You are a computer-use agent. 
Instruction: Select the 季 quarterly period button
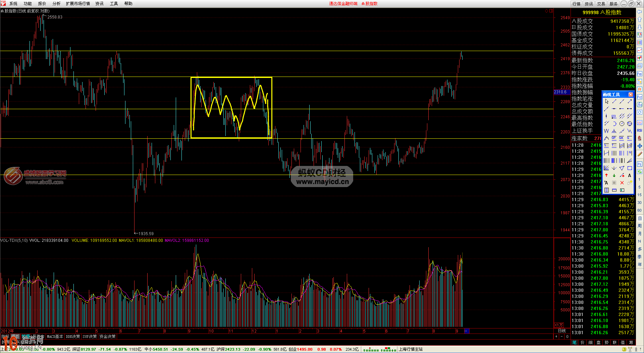[640, 257]
